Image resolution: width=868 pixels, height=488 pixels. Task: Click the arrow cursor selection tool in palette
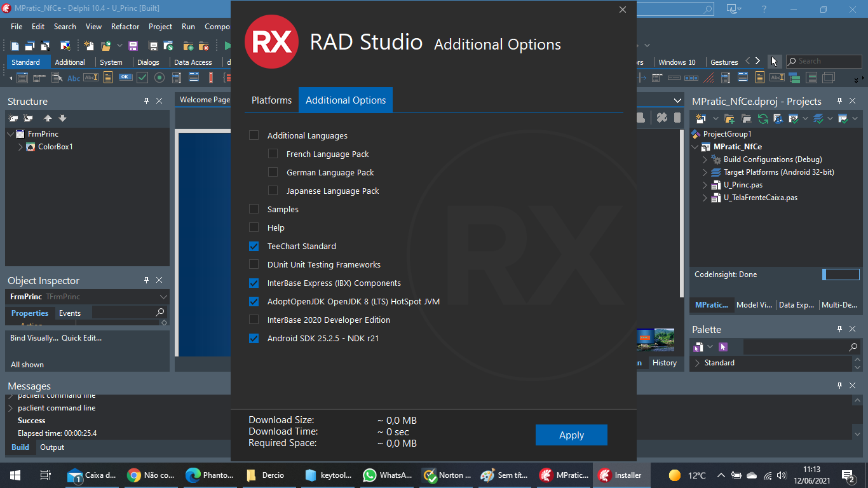[x=774, y=62]
